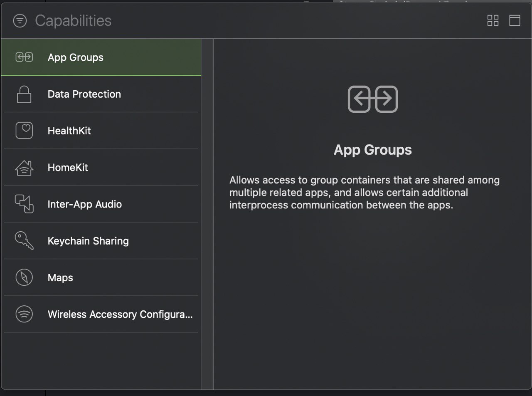Click the filter icon beside Capabilities
This screenshot has height=396, width=532.
[20, 20]
